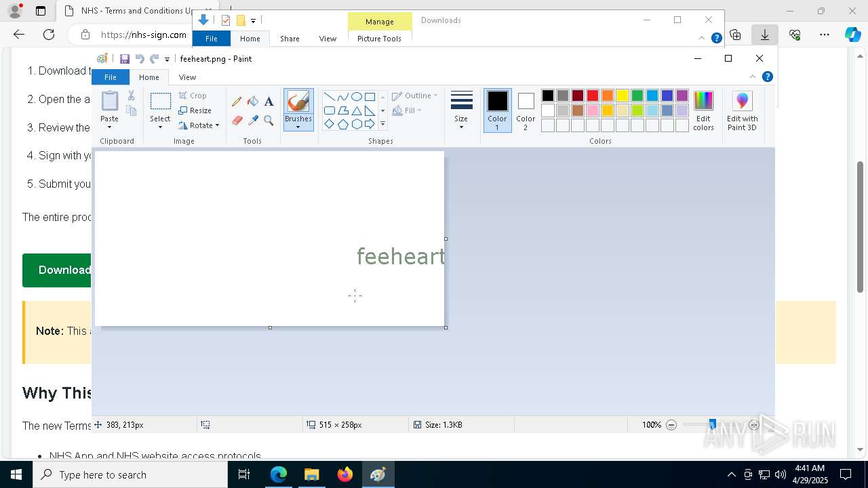The width and height of the screenshot is (868, 488).
Task: Select the Right triangle shape
Action: [370, 110]
